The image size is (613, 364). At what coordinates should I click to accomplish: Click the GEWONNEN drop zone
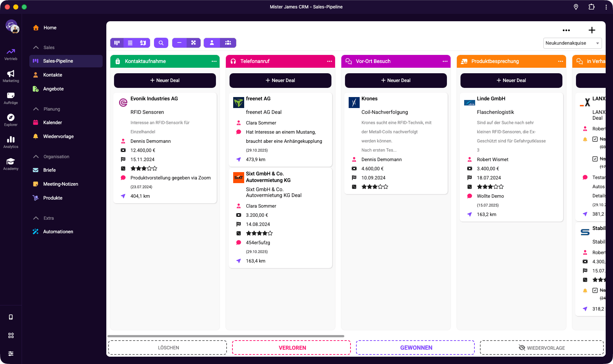[415, 348]
